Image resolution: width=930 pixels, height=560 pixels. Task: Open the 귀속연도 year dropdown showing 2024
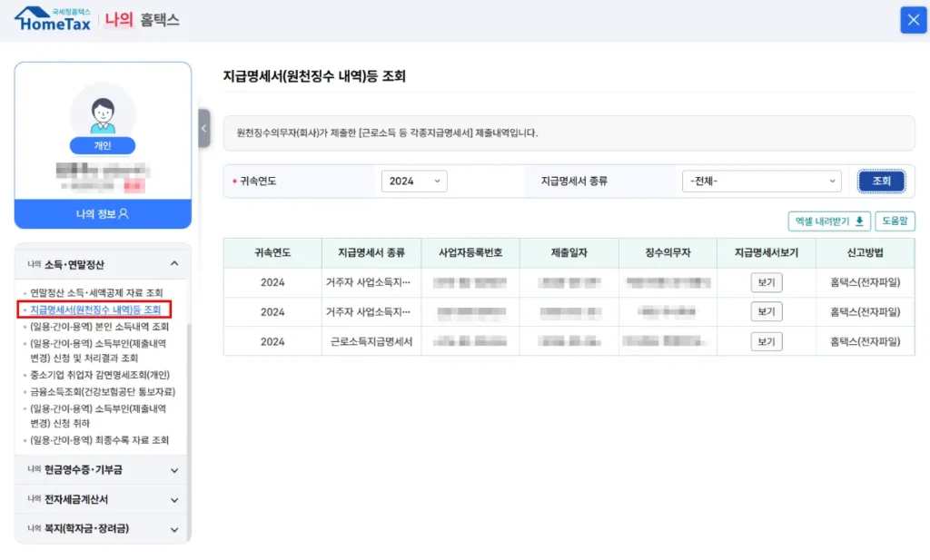tap(413, 181)
